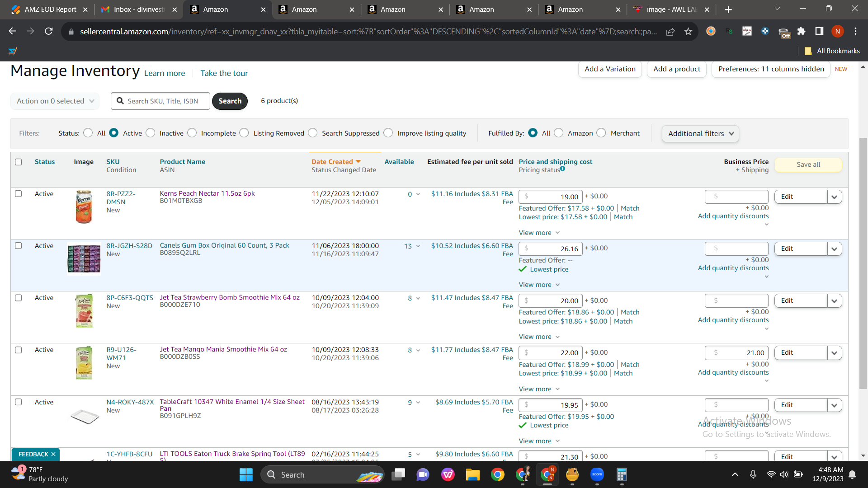Open the Calculator app in taskbar
The width and height of the screenshot is (868, 488).
pos(622,475)
